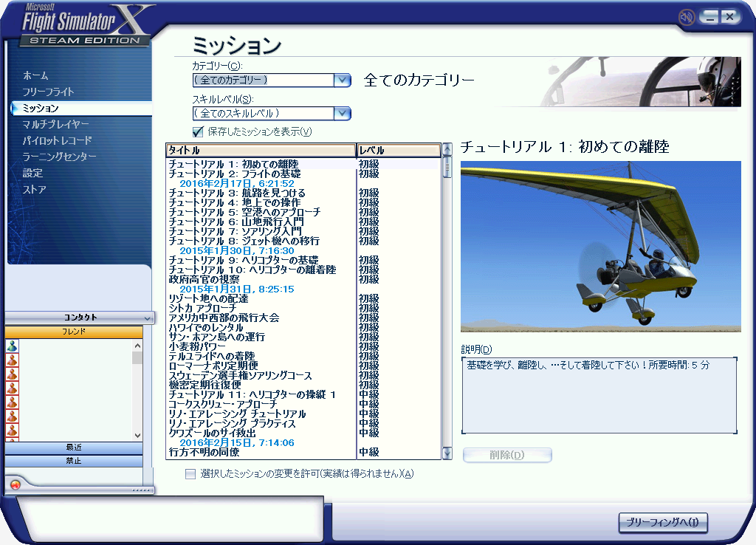The image size is (756, 545).
Task: Open the カテゴリー dropdown arrow
Action: pos(343,80)
